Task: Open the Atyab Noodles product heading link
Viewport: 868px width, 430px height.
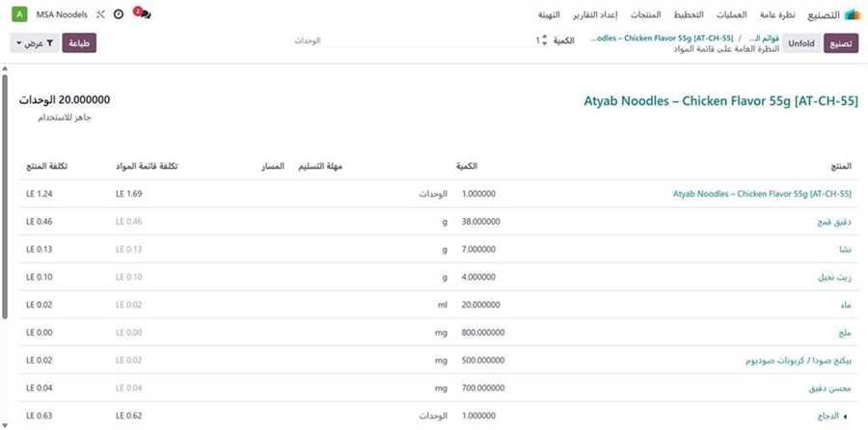Action: 720,101
